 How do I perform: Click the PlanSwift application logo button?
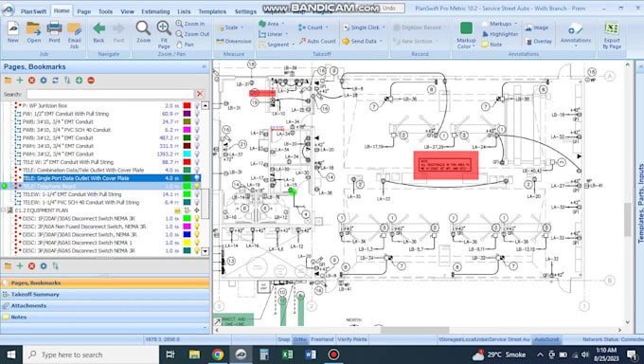(8, 9)
